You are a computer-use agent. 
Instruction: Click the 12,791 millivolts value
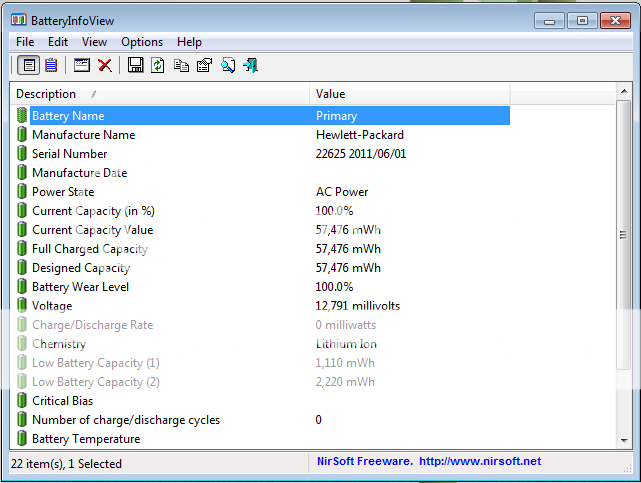[x=357, y=306]
